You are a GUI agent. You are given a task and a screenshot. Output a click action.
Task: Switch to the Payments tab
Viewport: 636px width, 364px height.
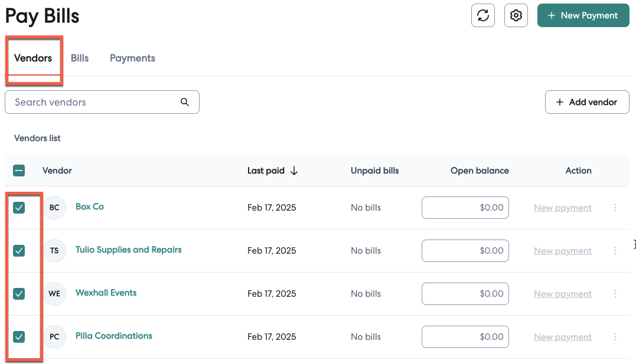(132, 58)
